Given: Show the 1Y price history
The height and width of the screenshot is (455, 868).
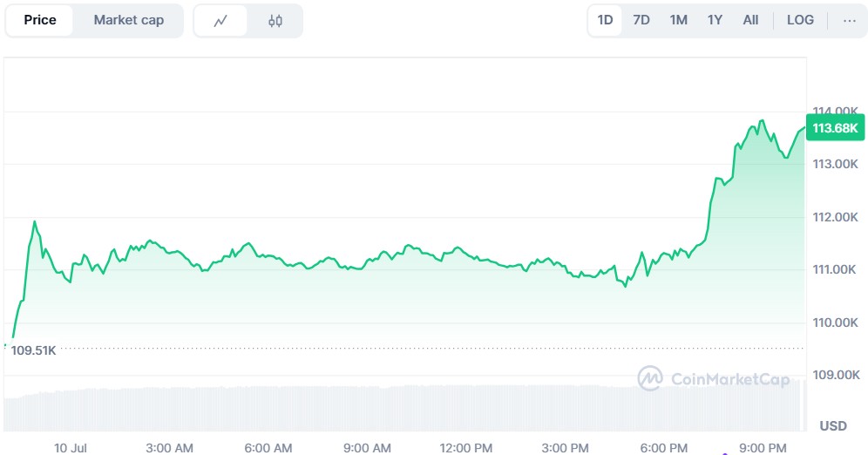Looking at the screenshot, I should click(x=715, y=20).
